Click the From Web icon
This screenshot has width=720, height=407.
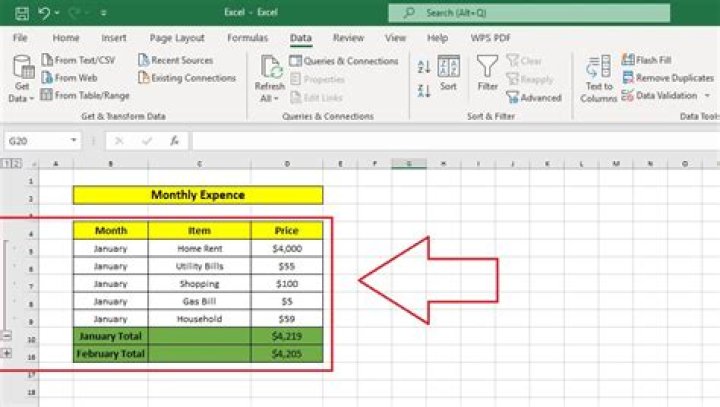click(47, 78)
